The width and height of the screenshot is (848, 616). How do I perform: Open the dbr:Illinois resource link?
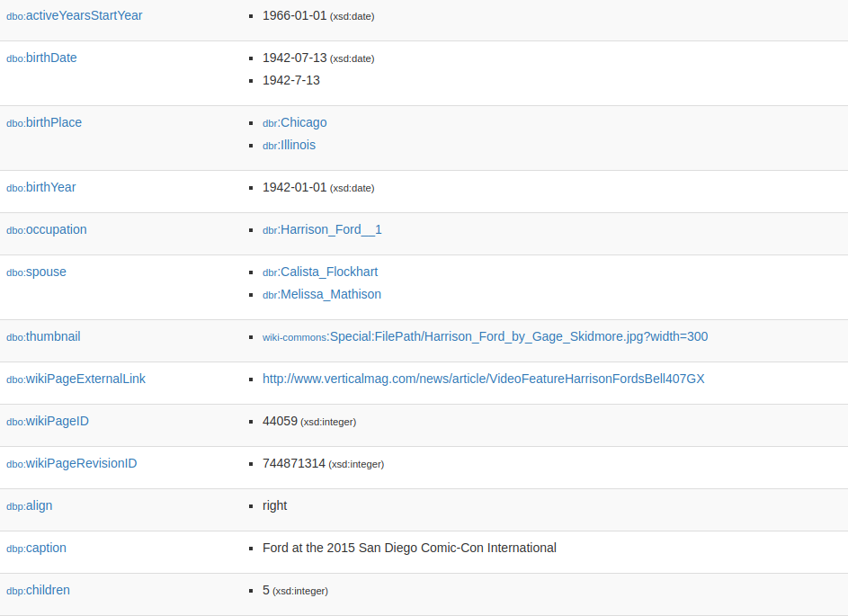[x=289, y=145]
